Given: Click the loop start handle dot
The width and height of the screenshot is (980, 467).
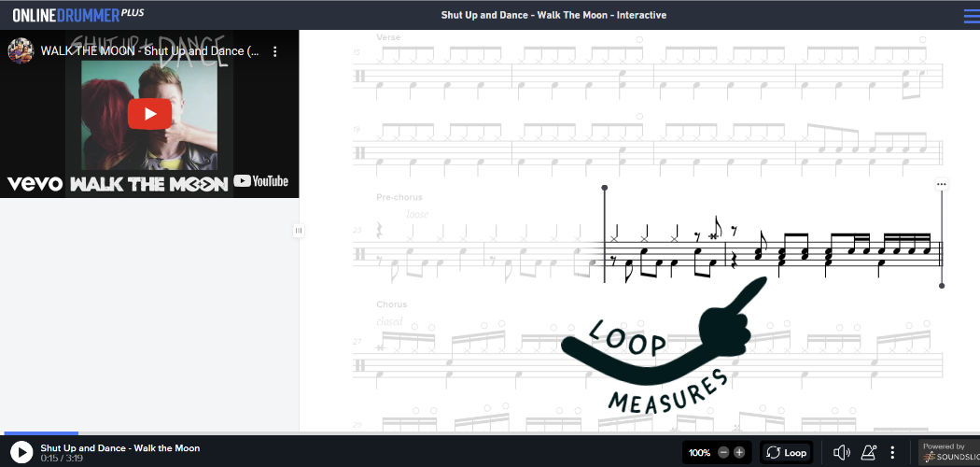Looking at the screenshot, I should tap(605, 188).
